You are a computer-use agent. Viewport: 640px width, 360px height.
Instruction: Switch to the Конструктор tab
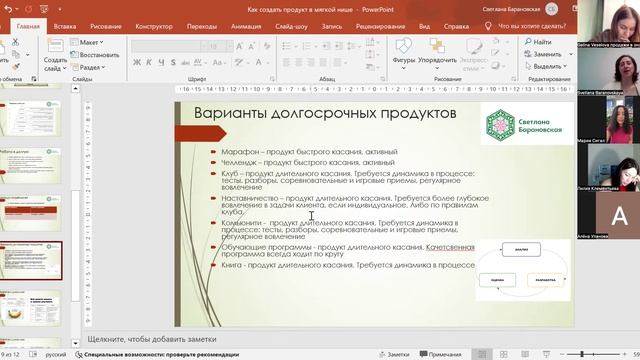154,26
